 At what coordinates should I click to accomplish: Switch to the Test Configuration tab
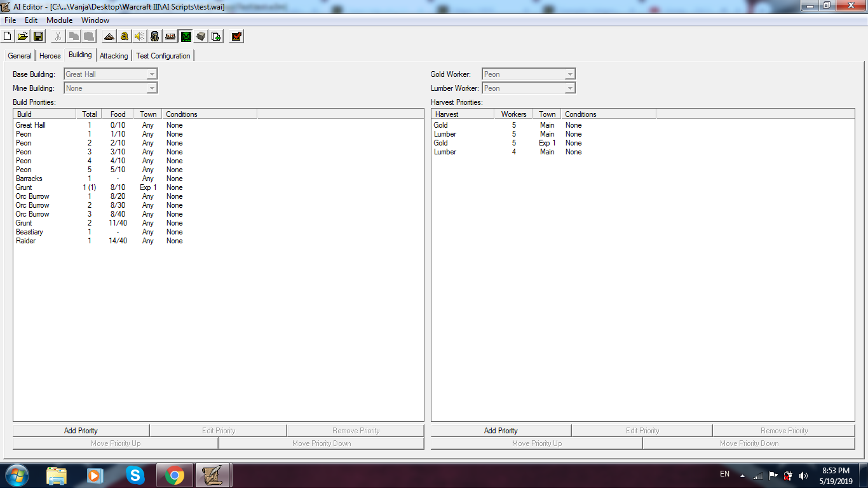163,56
